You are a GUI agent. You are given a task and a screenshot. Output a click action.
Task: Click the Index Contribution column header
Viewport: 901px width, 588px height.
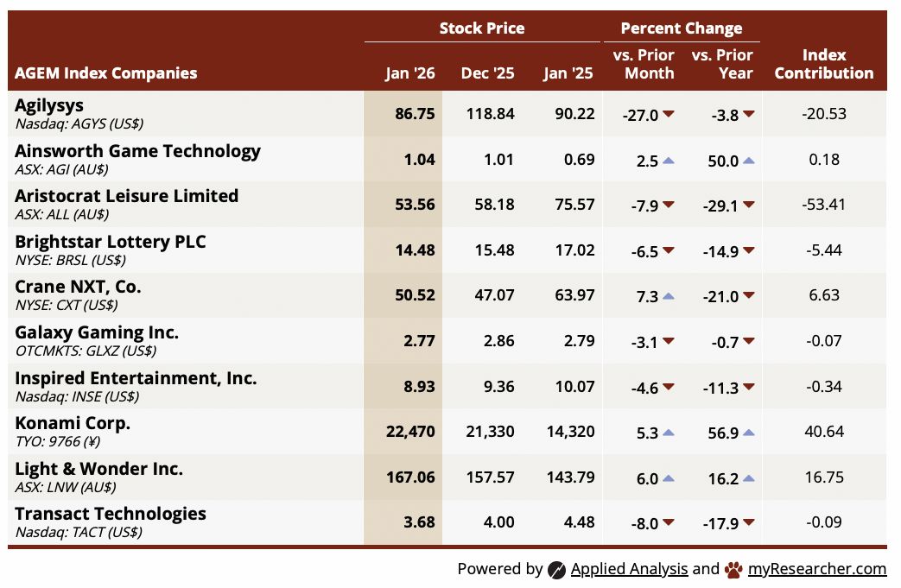pos(823,64)
